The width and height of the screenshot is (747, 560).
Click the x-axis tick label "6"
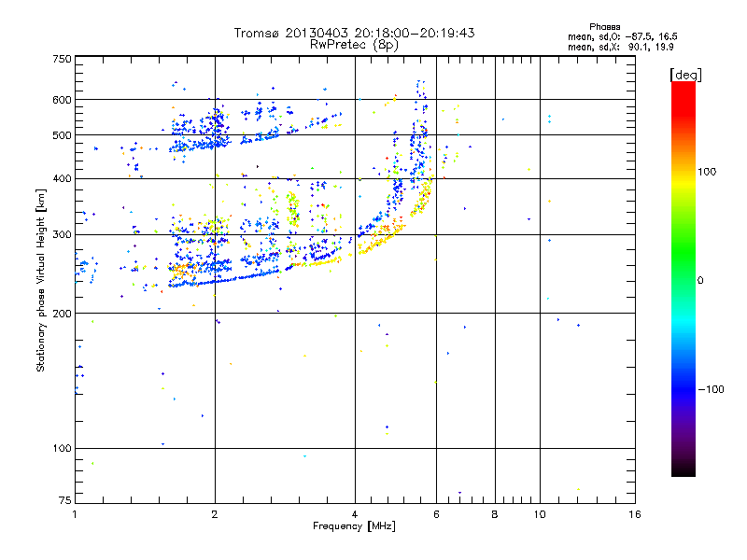click(436, 514)
